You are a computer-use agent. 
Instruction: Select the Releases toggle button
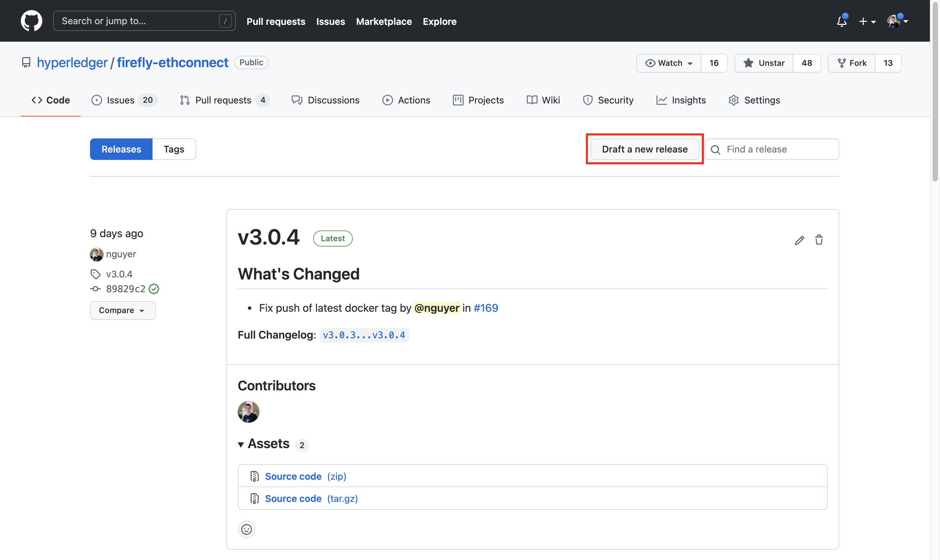coord(121,149)
